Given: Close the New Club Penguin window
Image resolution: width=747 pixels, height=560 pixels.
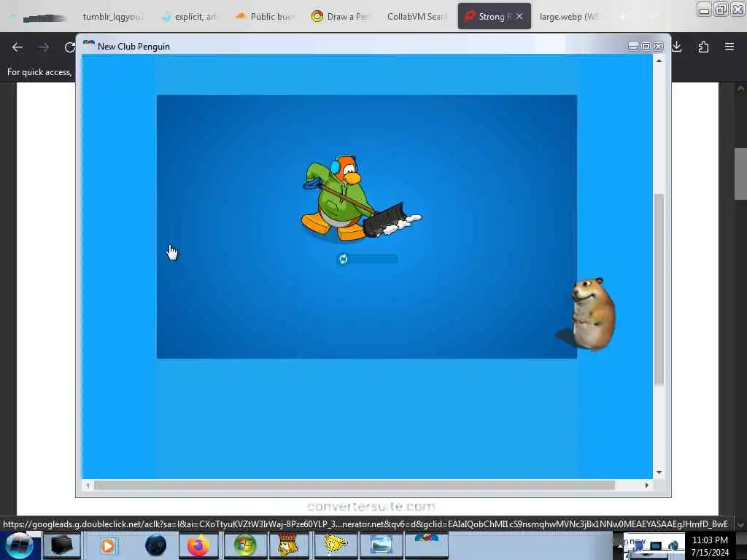Looking at the screenshot, I should coord(659,46).
